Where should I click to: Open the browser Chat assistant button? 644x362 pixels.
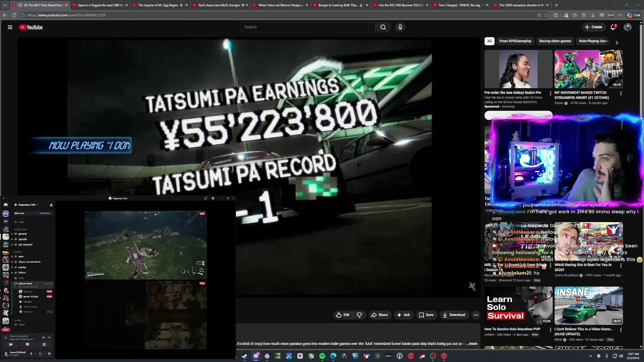[x=633, y=15]
